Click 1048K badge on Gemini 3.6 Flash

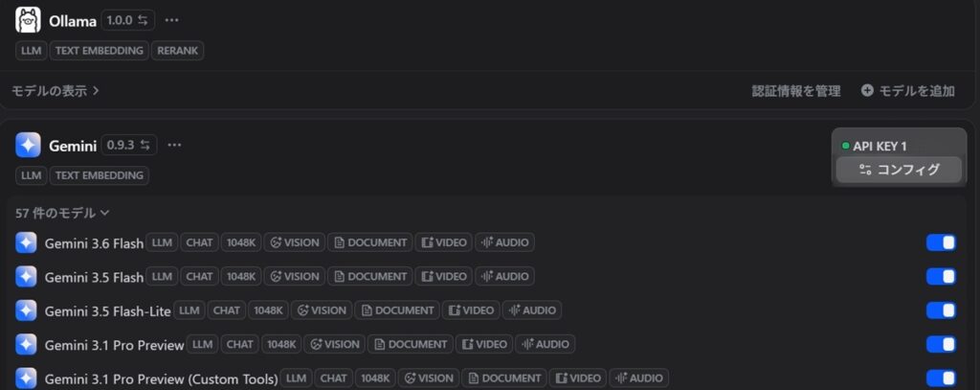240,242
